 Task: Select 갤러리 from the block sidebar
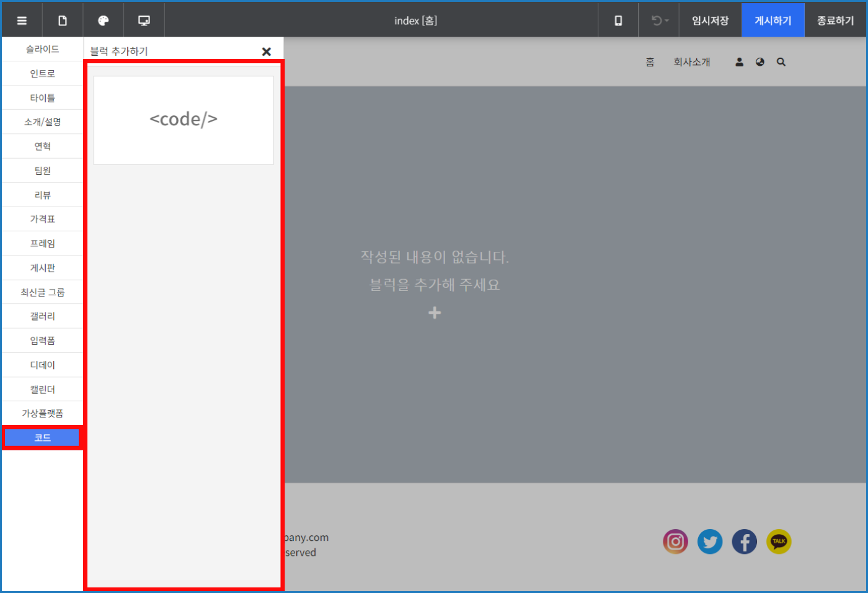pyautogui.click(x=42, y=316)
